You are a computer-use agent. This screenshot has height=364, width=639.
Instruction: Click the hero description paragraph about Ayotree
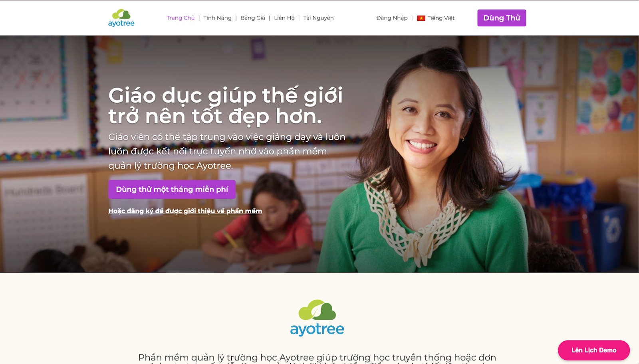coord(227,151)
